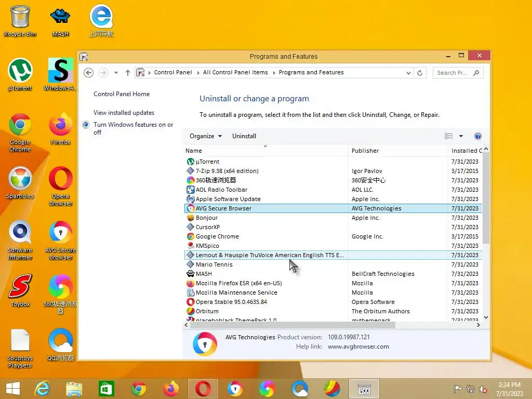Launch AVG Secure Browser desktop shortcut

coord(60,240)
